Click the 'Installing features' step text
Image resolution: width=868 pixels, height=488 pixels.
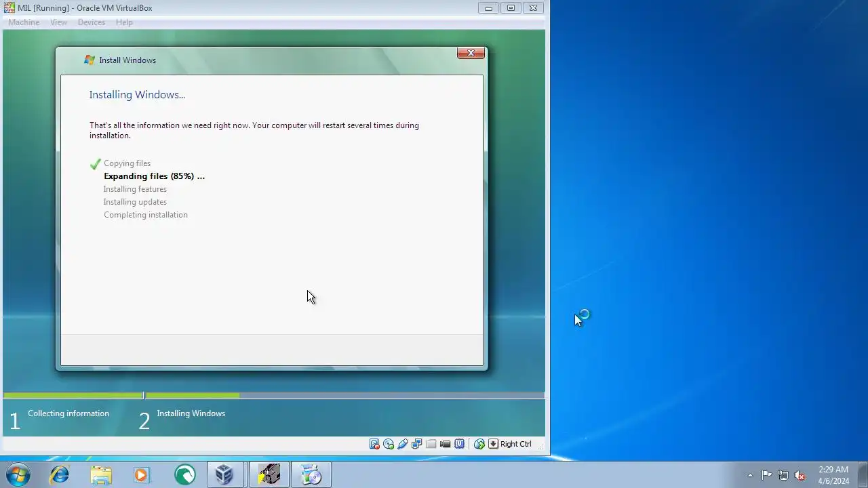(135, 189)
